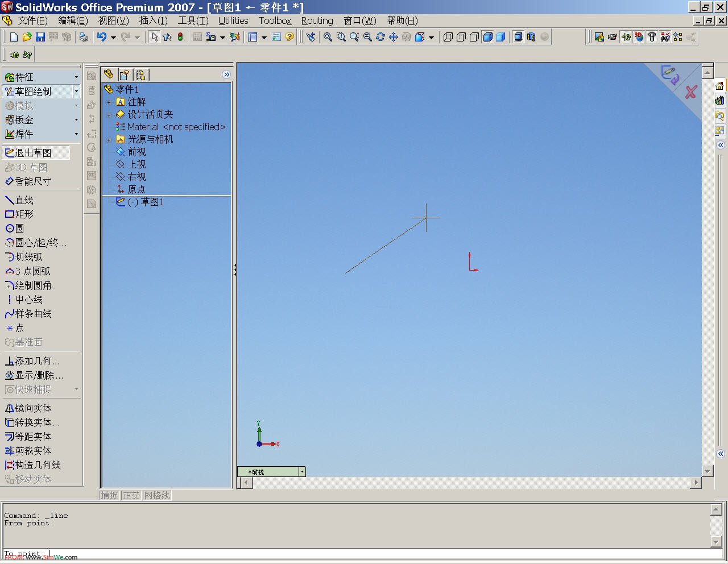Toggle Shadows in Shaded Mode
This screenshot has width=728, height=564.
point(518,37)
